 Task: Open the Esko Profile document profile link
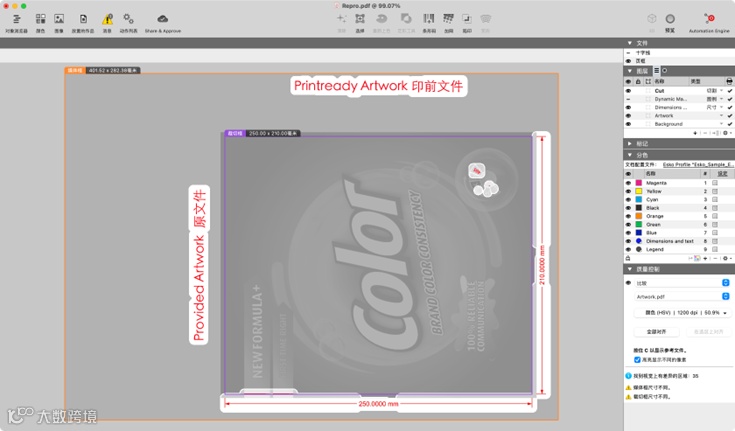(x=698, y=165)
